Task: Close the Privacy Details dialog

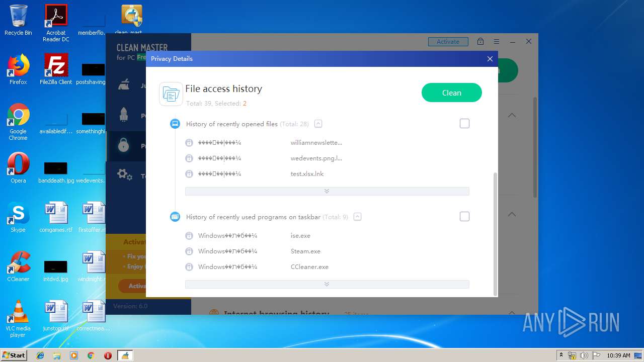Action: click(490, 59)
